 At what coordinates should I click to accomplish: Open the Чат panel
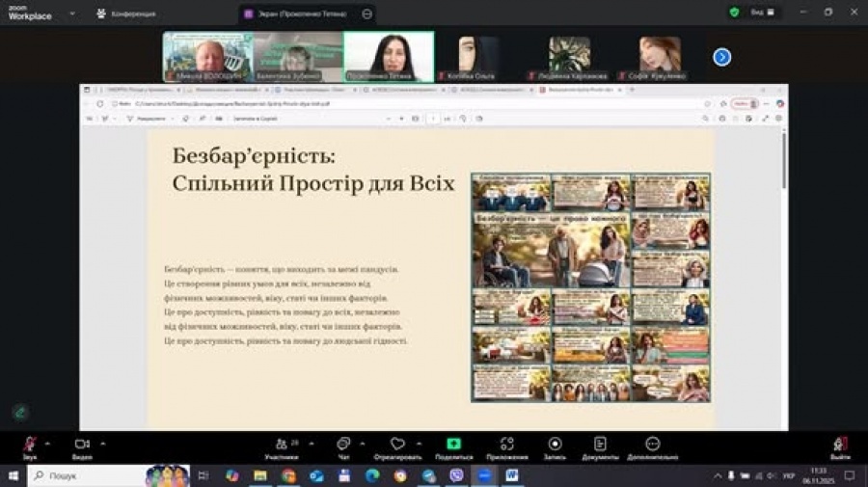click(343, 445)
